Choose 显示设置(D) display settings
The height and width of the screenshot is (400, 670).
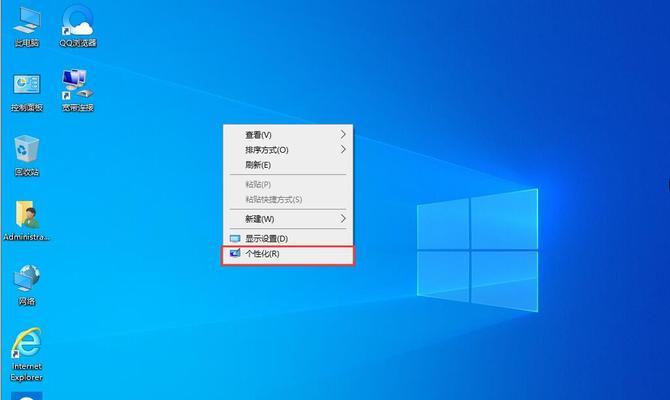pos(288,238)
